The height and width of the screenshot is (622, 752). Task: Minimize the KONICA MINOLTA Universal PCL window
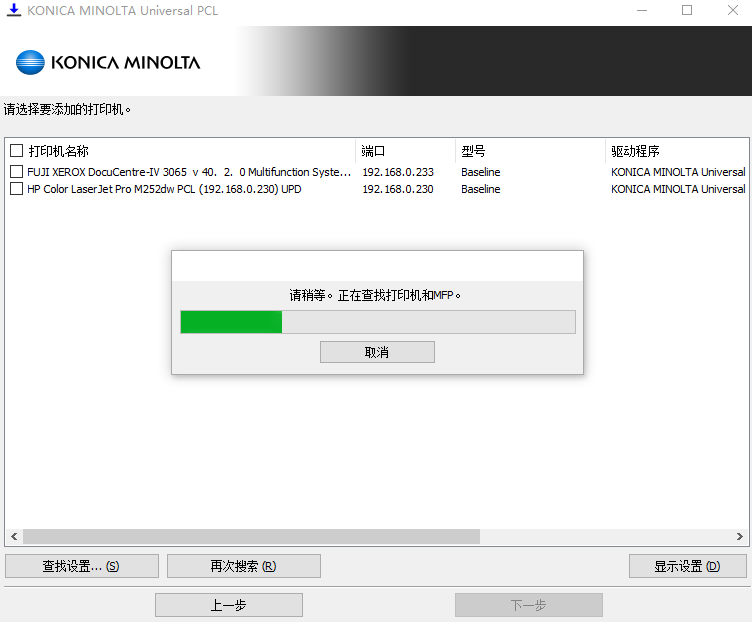click(642, 10)
